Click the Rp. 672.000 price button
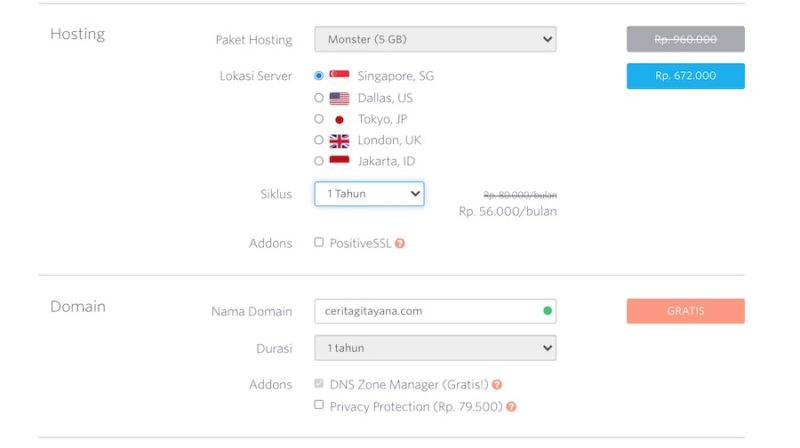Viewport: 800px width, 448px height. pos(686,76)
